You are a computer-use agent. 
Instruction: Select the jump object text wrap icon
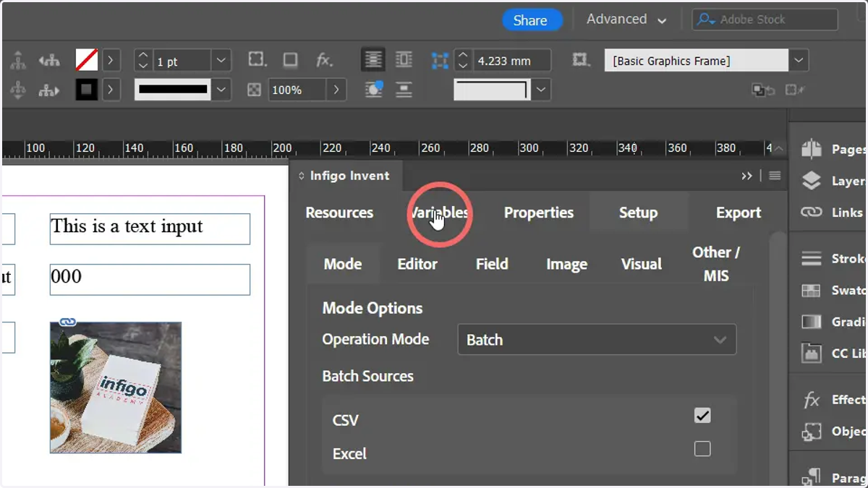[404, 90]
